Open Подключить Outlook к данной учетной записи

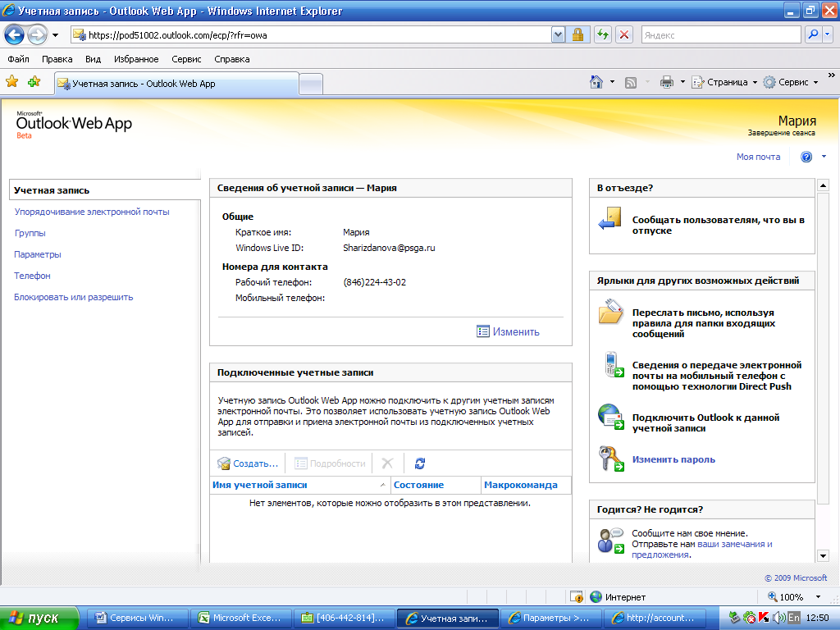click(705, 422)
